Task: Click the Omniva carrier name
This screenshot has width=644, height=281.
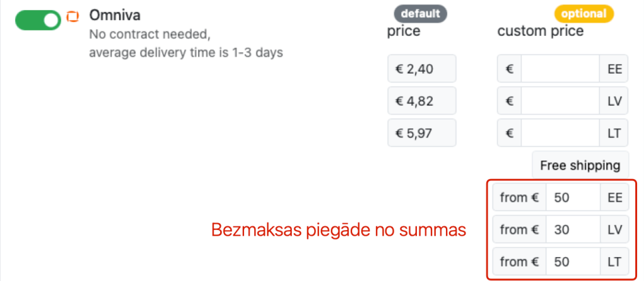Action: 115,16
